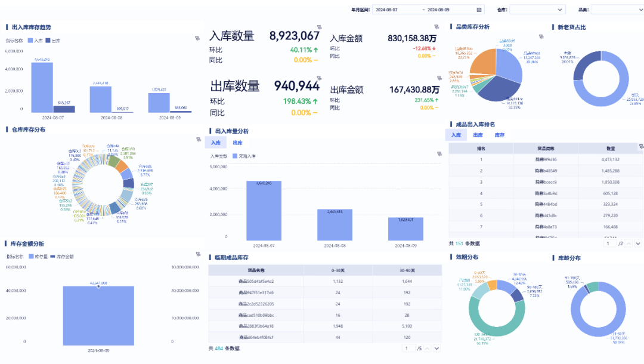
Task: Click row 简称d41d8c in ranking table
Action: click(x=546, y=215)
